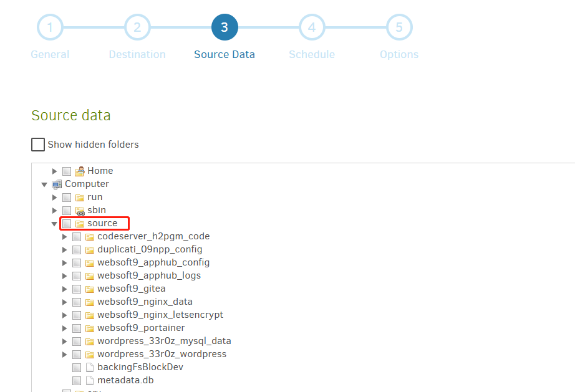Screen dimensions: 575x392
Task: Click the codeserver_h2pgm_code folder icon
Action: (90, 236)
